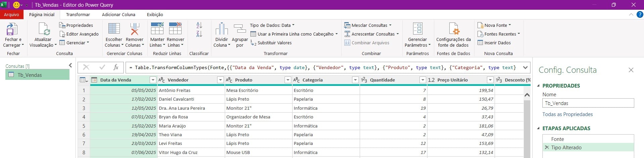
Task: Click the table corner menu icon
Action: 84,80
